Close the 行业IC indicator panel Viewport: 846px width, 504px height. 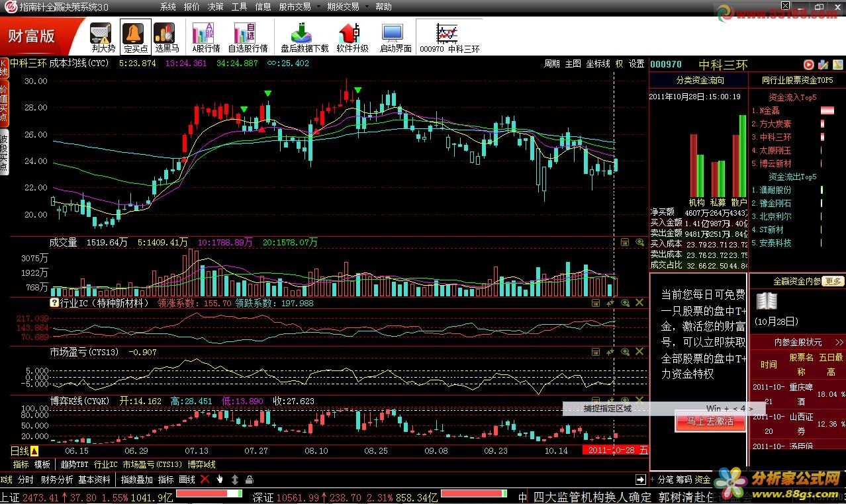coord(639,303)
